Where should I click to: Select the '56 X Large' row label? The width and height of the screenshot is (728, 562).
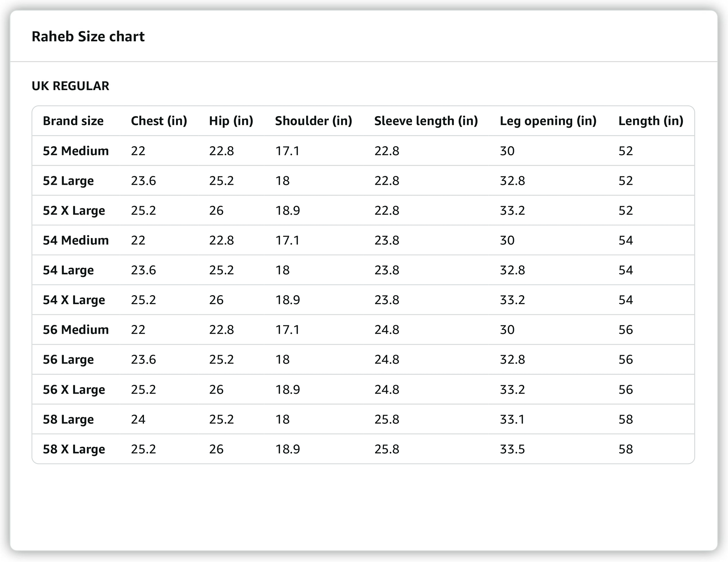(x=74, y=390)
